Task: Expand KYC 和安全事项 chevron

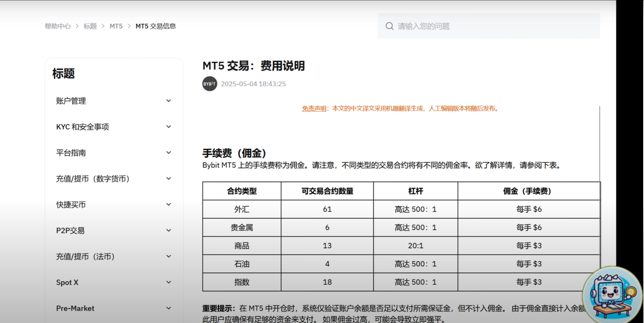Action: [168, 127]
